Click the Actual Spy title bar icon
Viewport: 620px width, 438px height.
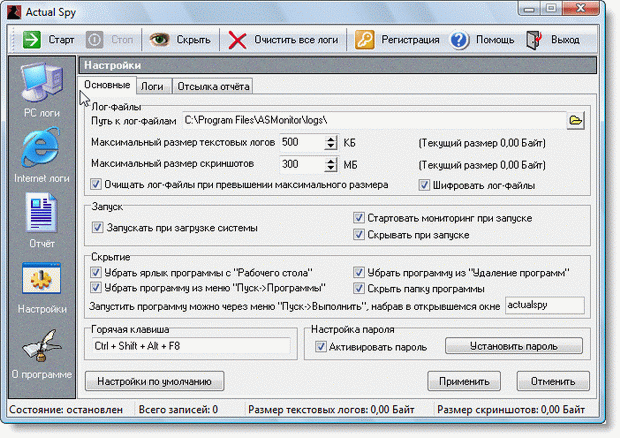pyautogui.click(x=14, y=11)
